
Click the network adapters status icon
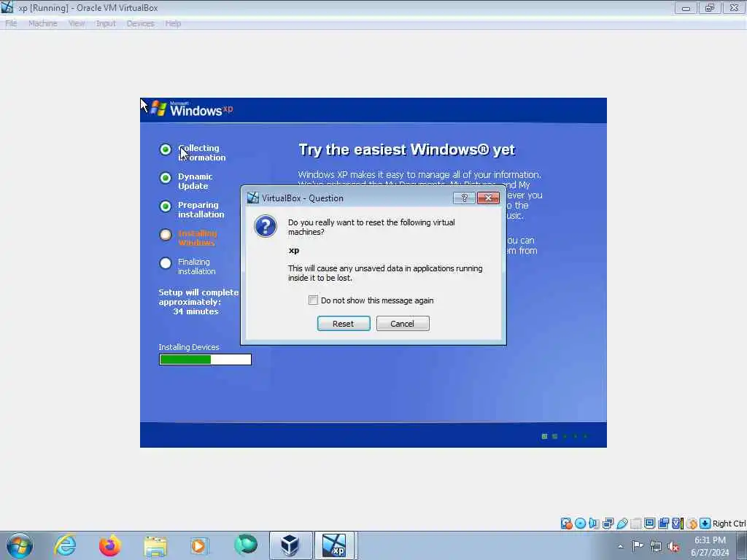[x=608, y=524]
